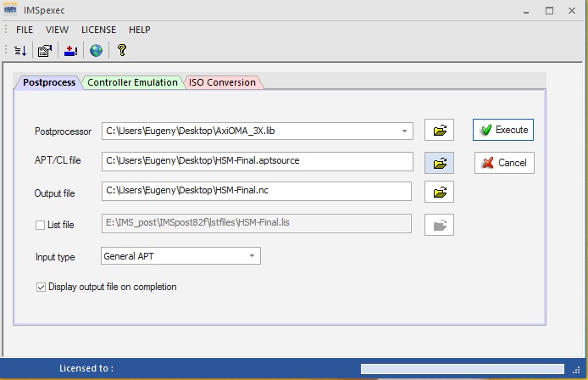Open help via the question mark icon

[x=122, y=51]
